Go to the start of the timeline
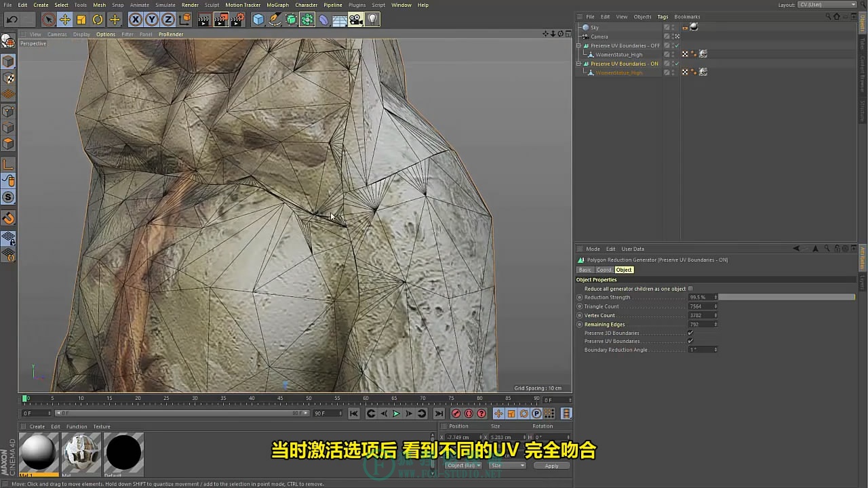This screenshot has width=868, height=488. [x=353, y=413]
